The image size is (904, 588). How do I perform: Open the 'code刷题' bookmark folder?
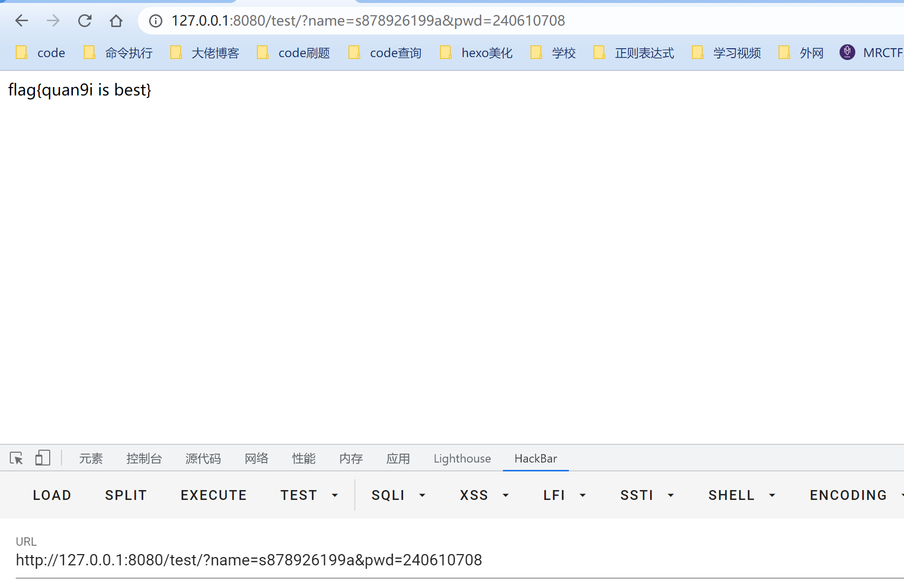293,53
